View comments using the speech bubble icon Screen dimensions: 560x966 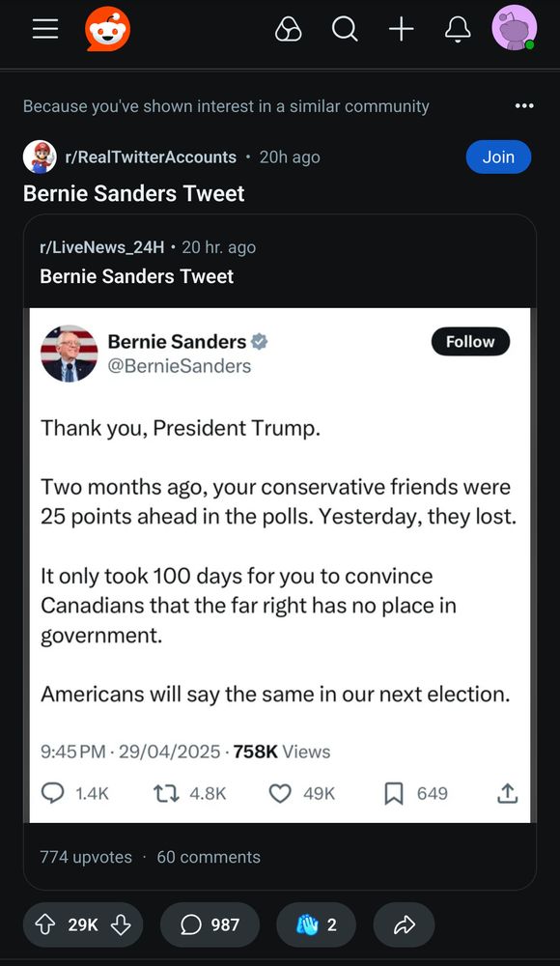click(210, 924)
